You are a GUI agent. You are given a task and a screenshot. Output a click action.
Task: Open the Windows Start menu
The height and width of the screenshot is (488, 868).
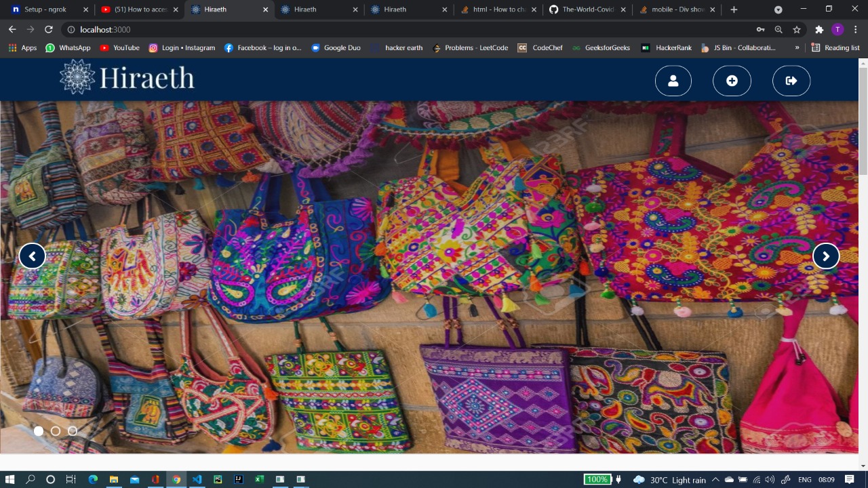[10, 479]
